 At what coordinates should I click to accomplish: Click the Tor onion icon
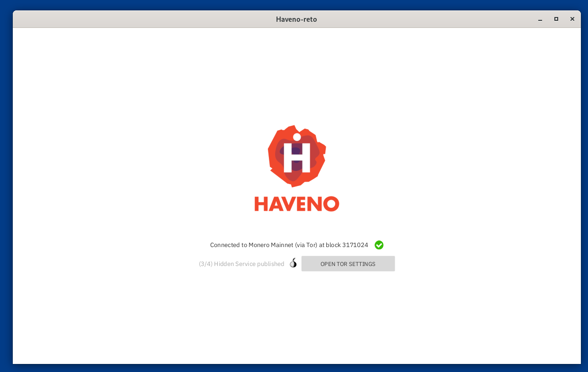point(293,263)
